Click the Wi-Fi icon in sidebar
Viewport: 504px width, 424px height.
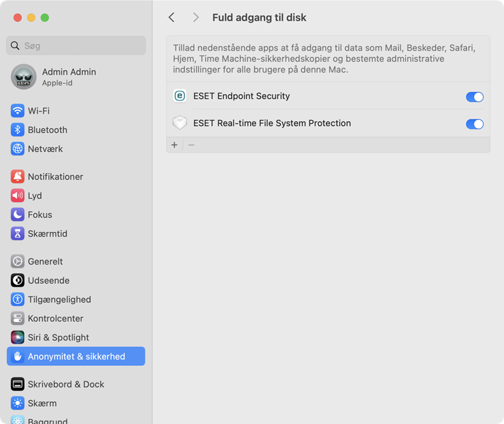[17, 111]
